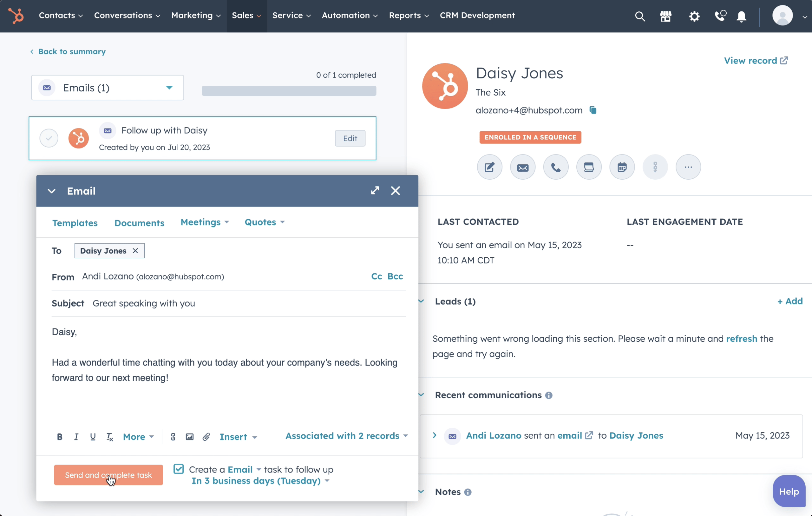Insert an image in the email
812x516 pixels.
point(189,437)
